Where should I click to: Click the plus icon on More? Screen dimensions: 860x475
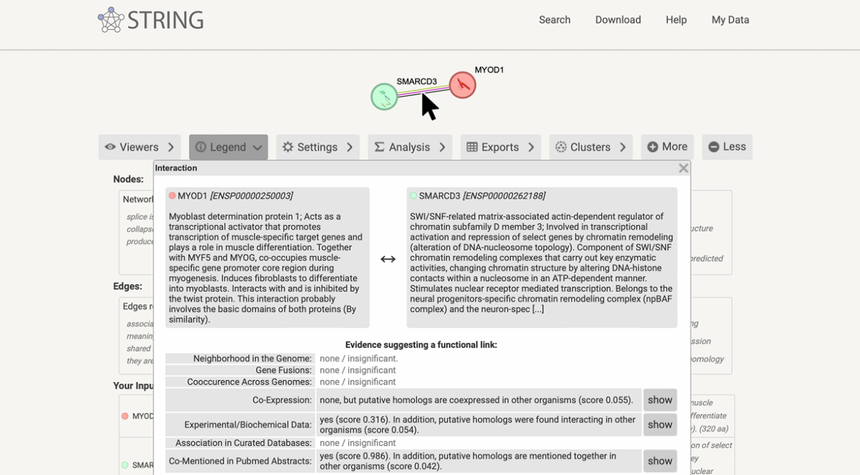652,147
